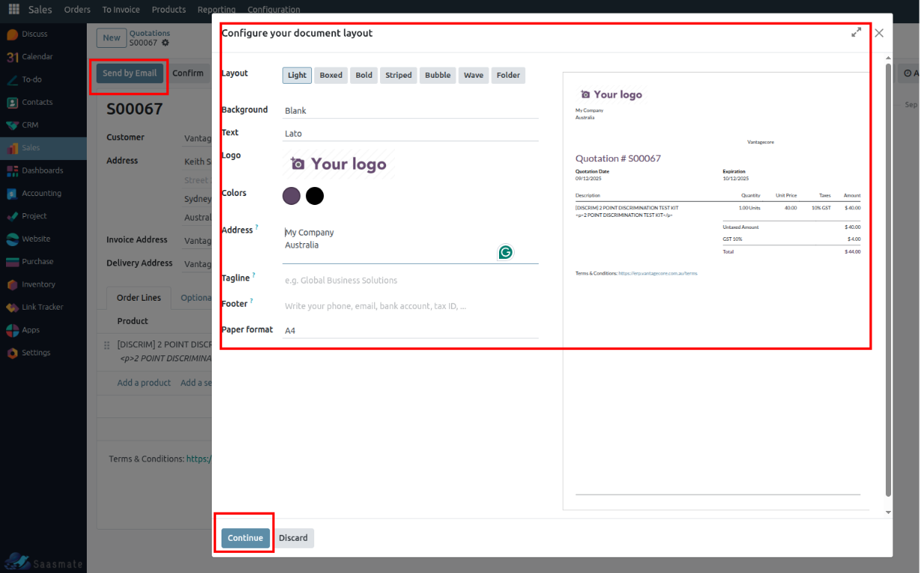Select the Striped layout option
The height and width of the screenshot is (573, 924).
(398, 75)
